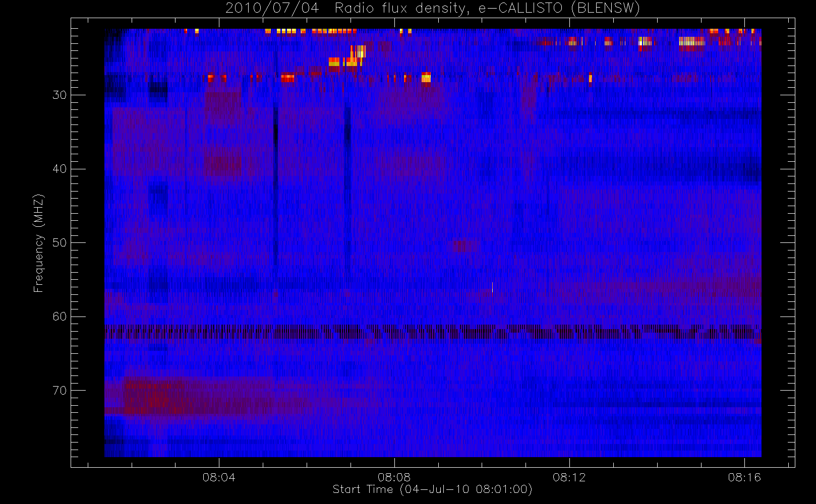This screenshot has height=504, width=816.
Task: Click the plot title '2010/07/04 Radio flux density'
Action: [432, 8]
